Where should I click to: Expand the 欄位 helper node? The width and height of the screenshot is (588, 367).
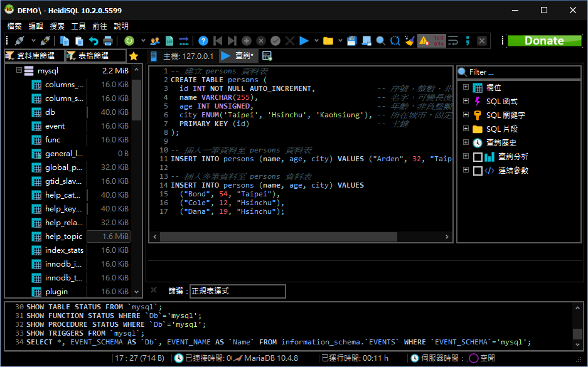click(x=466, y=87)
